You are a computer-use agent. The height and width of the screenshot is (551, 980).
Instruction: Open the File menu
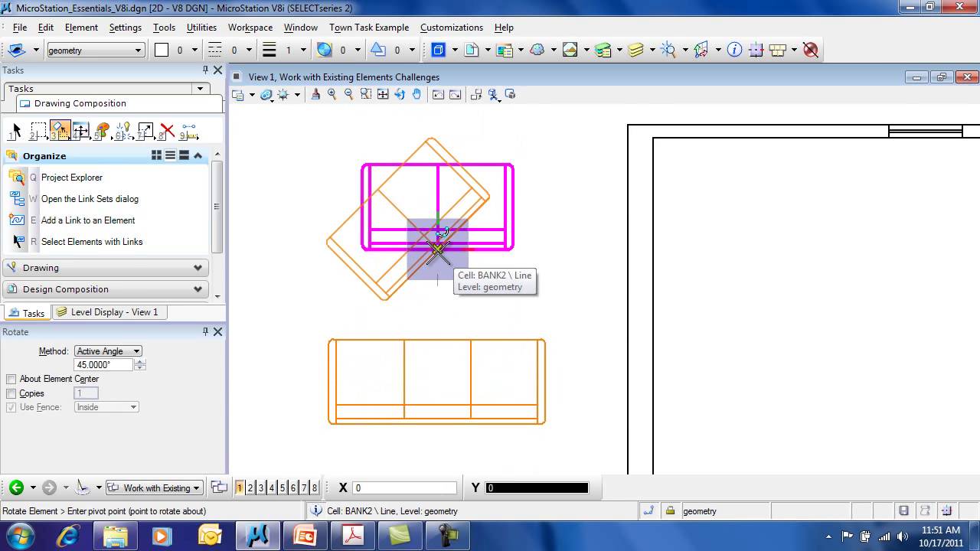coord(20,27)
